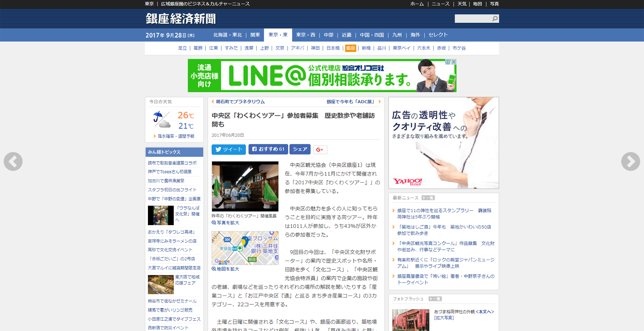Select the 近畿 region tab

click(347, 35)
